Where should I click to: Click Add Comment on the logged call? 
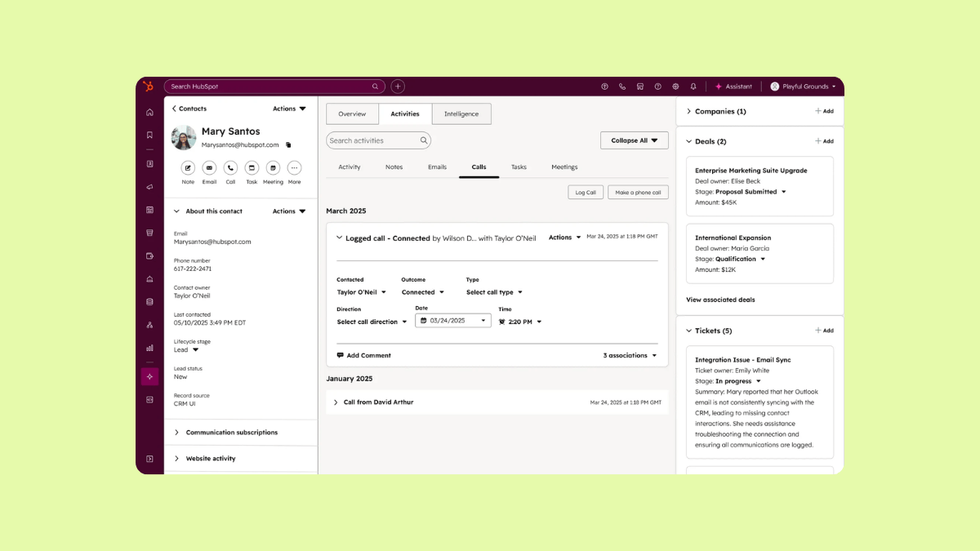[x=364, y=356]
